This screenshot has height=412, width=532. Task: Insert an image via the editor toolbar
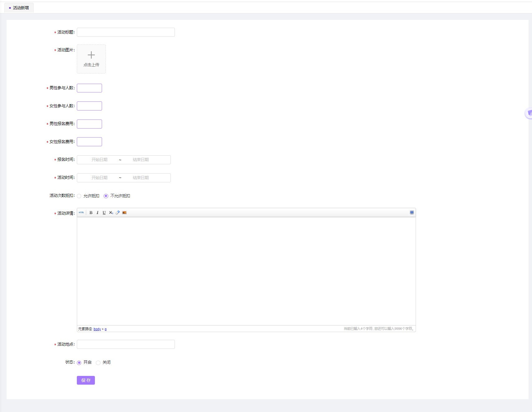click(124, 213)
